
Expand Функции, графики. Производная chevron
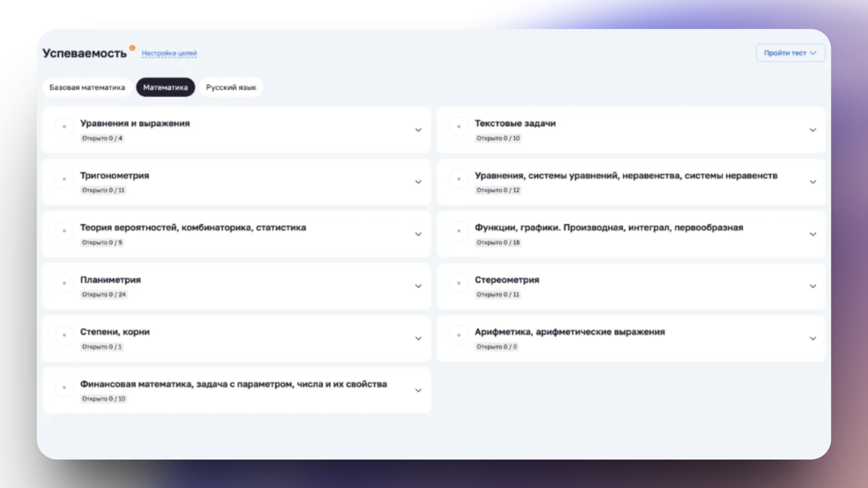pos(813,235)
